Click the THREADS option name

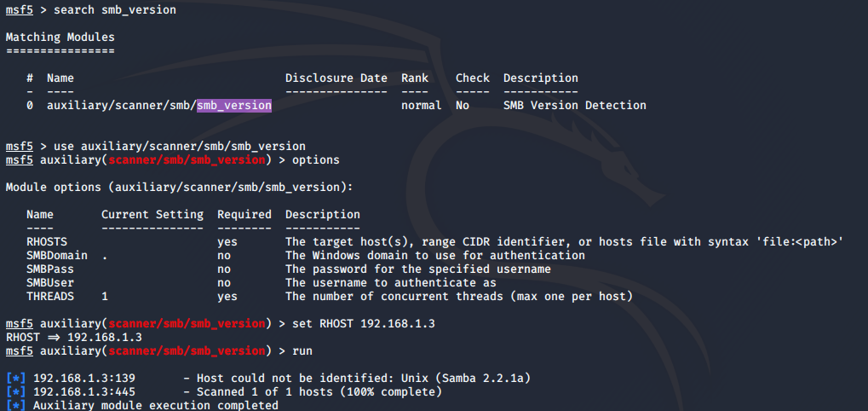50,297
